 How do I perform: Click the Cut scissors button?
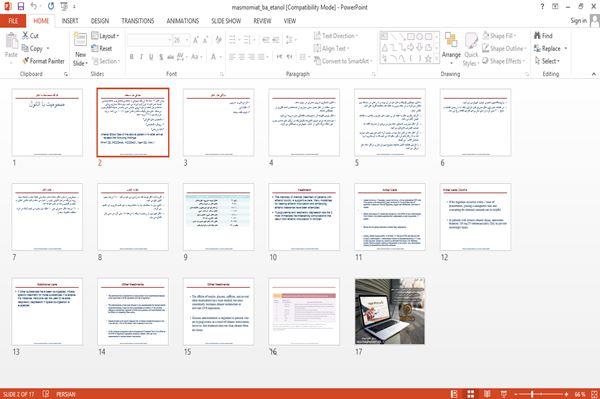[x=30, y=36]
